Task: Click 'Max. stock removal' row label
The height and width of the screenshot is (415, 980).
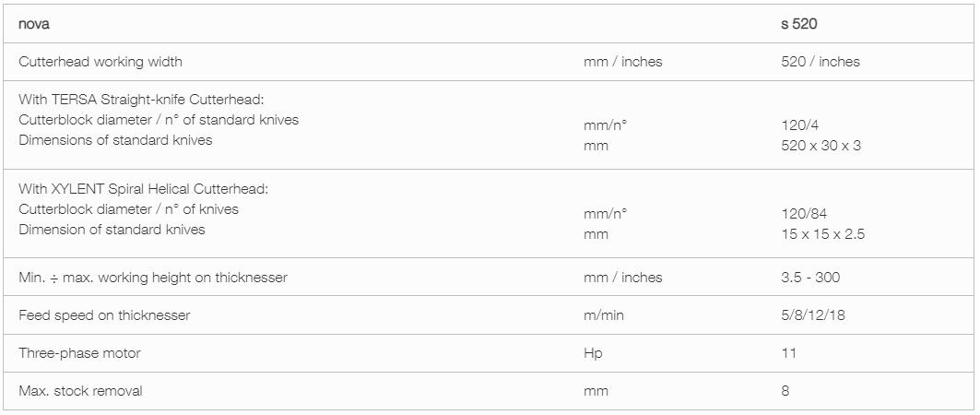Action: click(80, 392)
